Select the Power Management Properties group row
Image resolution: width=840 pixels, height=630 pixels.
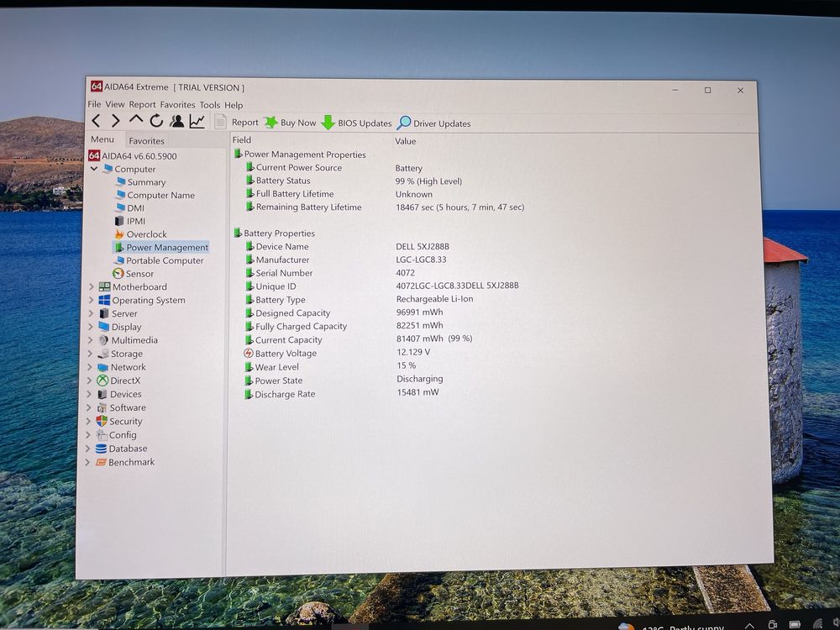click(x=300, y=155)
